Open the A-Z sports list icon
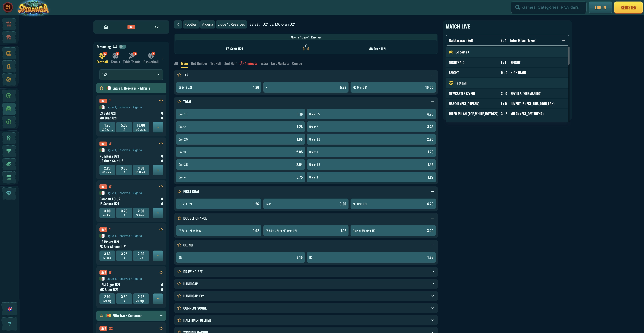The image size is (644, 333). pos(157,27)
